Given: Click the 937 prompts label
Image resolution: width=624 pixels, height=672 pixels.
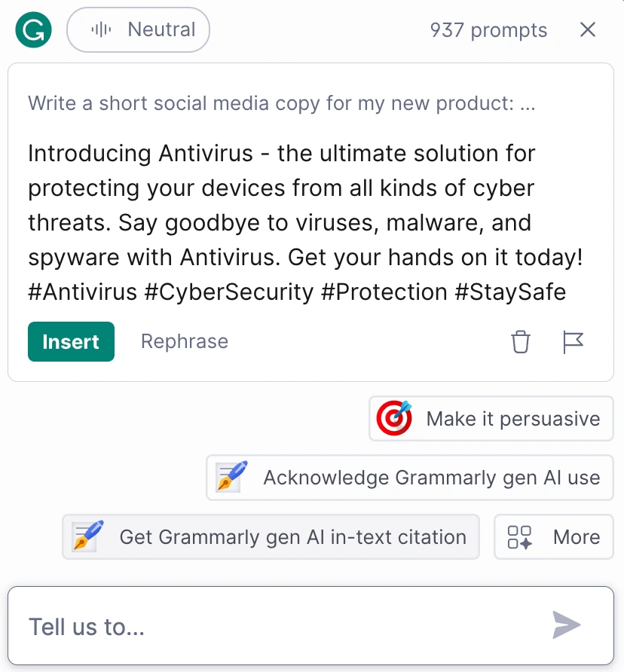Looking at the screenshot, I should coord(488,29).
